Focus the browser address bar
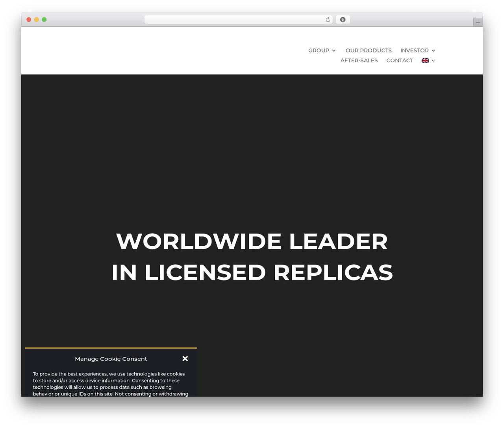The height and width of the screenshot is (427, 504). tap(238, 20)
